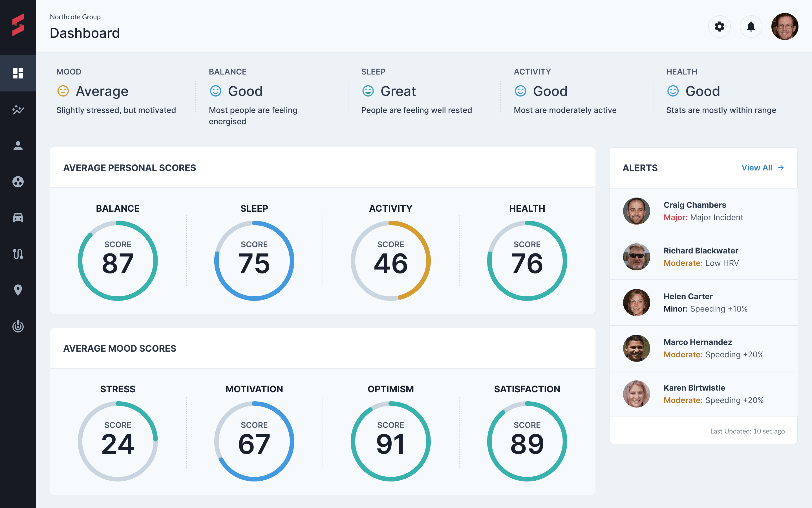Click the Average Personal Scores heading

click(x=129, y=168)
